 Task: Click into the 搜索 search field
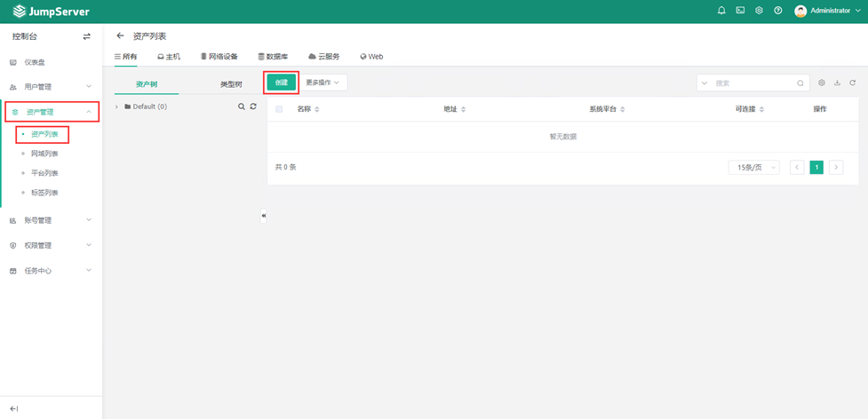(753, 83)
